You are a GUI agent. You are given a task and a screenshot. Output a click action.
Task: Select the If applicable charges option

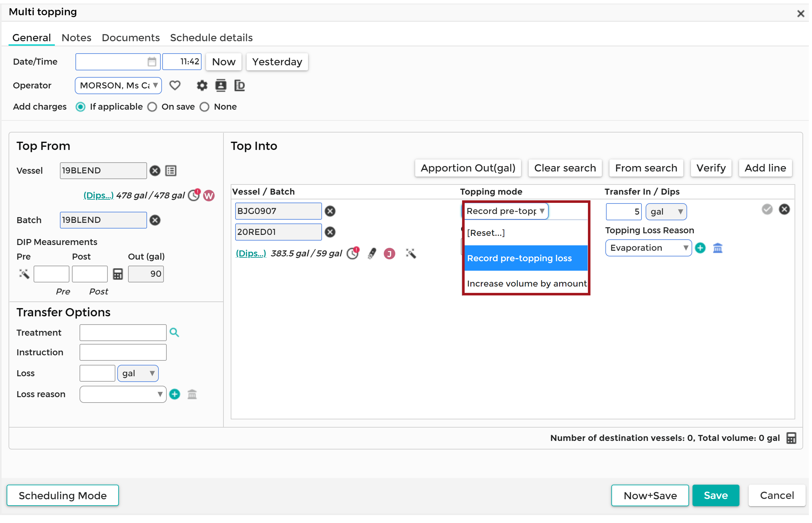81,107
